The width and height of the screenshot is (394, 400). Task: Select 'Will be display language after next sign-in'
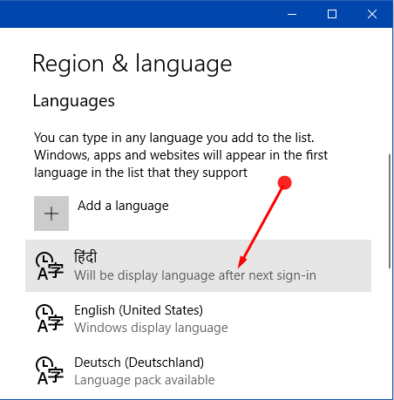click(x=195, y=276)
